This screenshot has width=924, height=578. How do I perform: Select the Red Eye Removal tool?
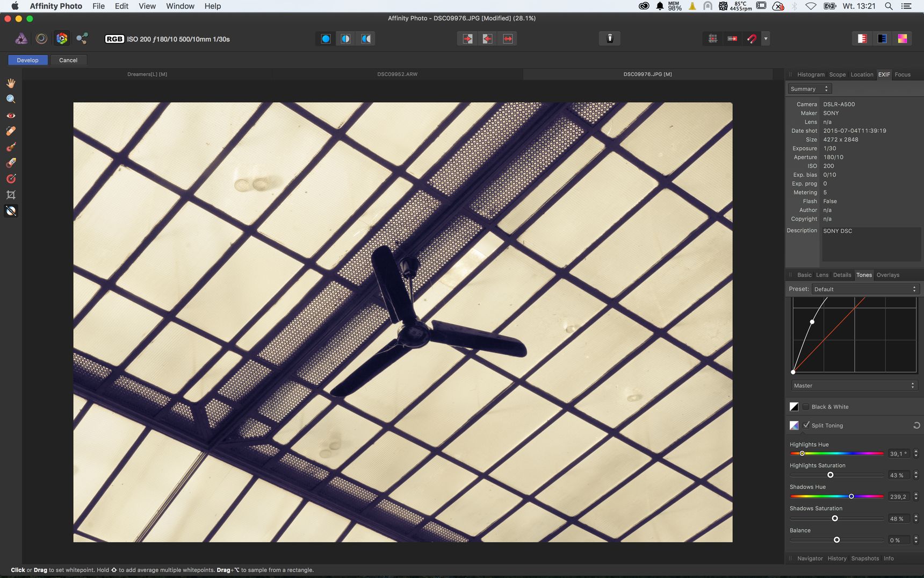11,115
